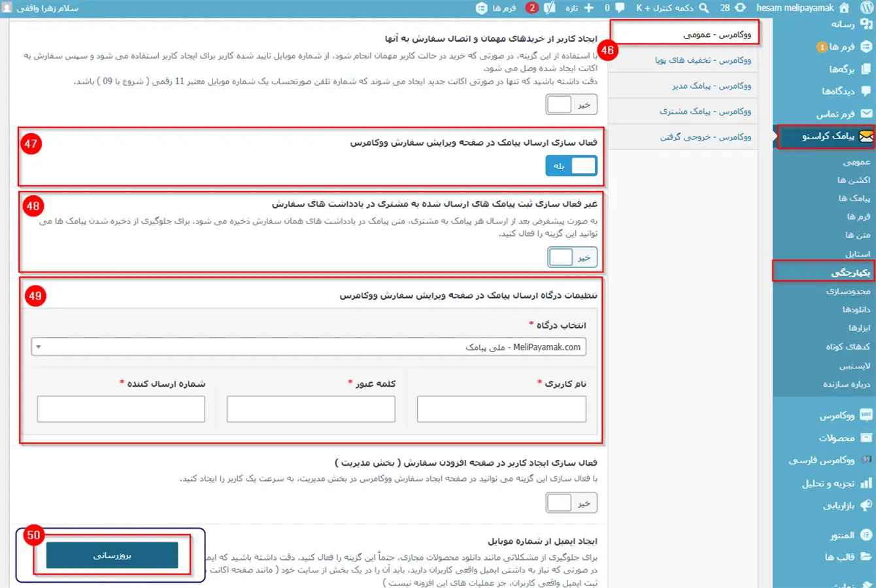Open the 'درباره سازنده' submenu item
The image size is (876, 588).
point(847,384)
